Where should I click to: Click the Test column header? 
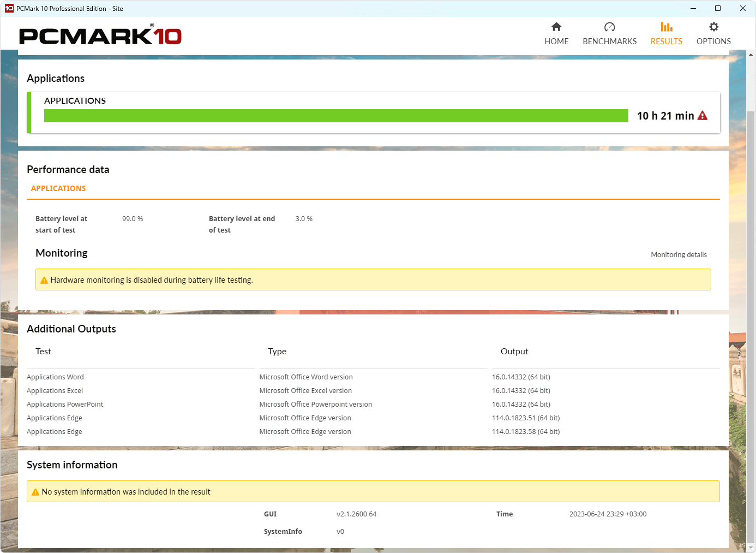(43, 352)
